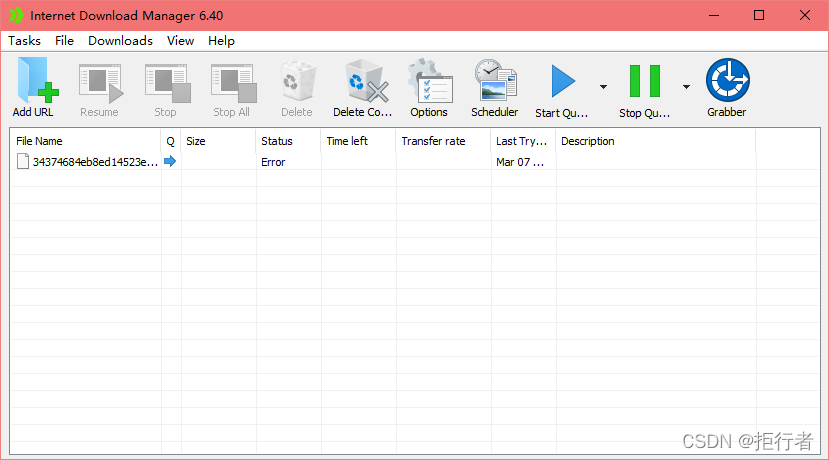Open the Downloads menu
This screenshot has width=829, height=460.
coord(121,41)
